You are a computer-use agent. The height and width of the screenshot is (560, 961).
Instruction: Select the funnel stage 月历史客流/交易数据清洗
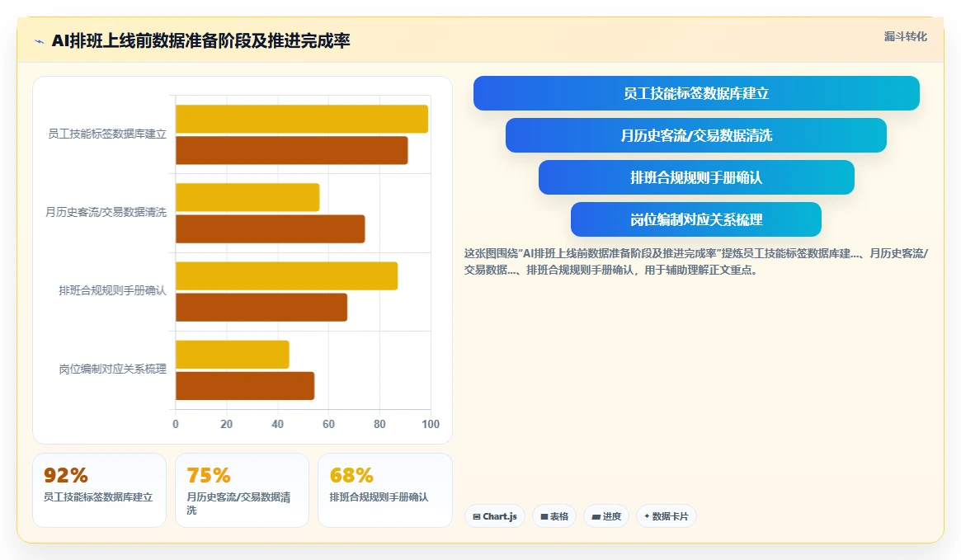(696, 135)
